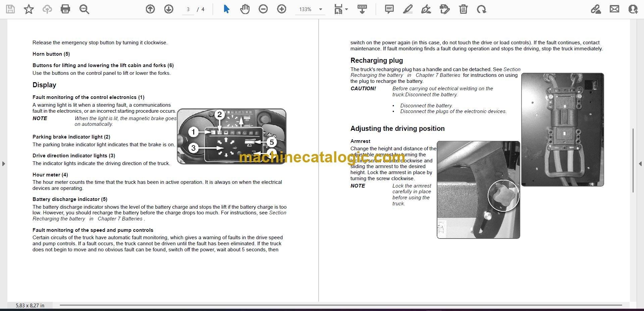644x311 pixels.
Task: Click 'Fault monitoring of the control electronics (1)'
Action: (89, 97)
